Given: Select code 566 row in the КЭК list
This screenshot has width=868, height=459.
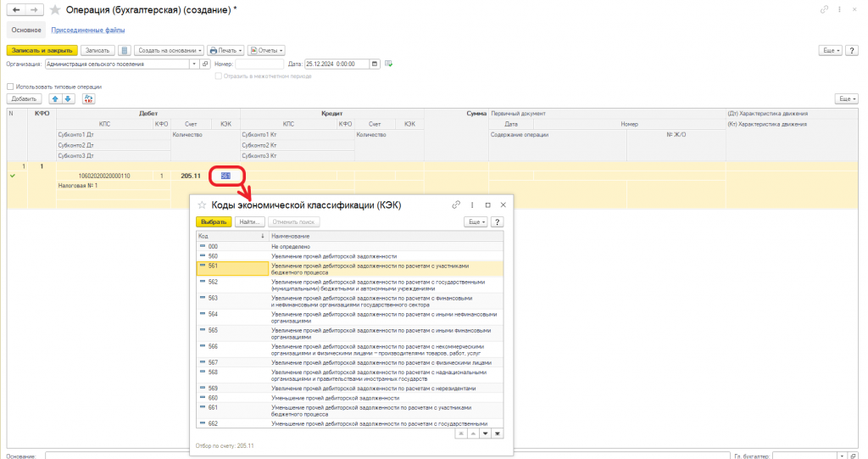Looking at the screenshot, I should [350, 350].
